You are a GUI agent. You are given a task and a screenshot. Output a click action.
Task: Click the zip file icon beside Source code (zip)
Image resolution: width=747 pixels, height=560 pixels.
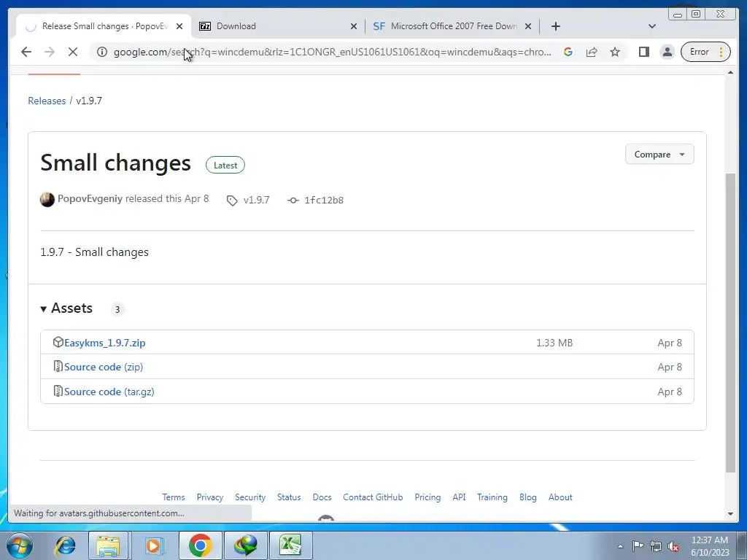[x=58, y=366]
